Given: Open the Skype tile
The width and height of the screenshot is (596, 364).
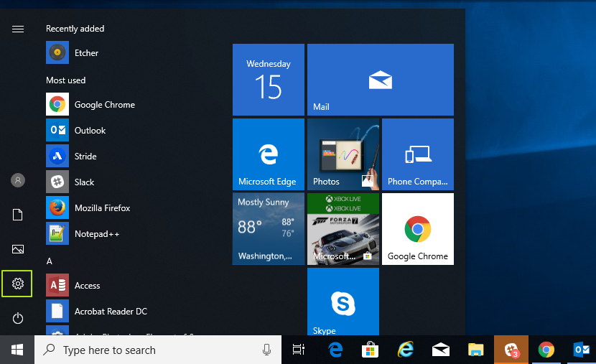Looking at the screenshot, I should [343, 302].
